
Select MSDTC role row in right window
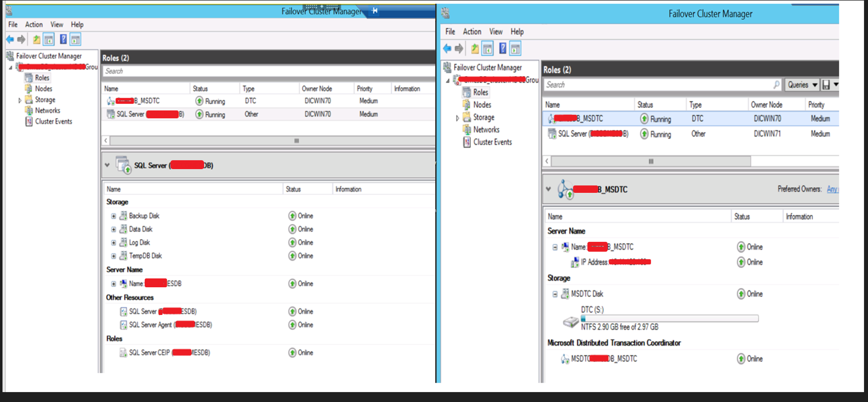pyautogui.click(x=691, y=119)
